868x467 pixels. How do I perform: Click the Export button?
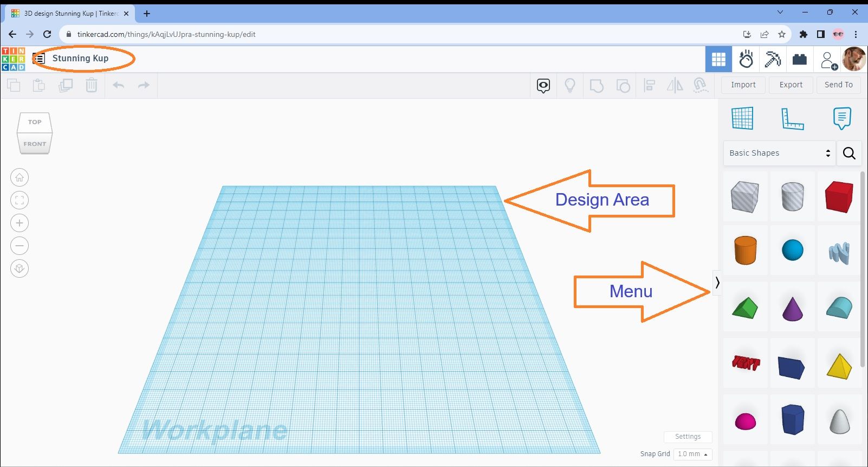point(791,85)
